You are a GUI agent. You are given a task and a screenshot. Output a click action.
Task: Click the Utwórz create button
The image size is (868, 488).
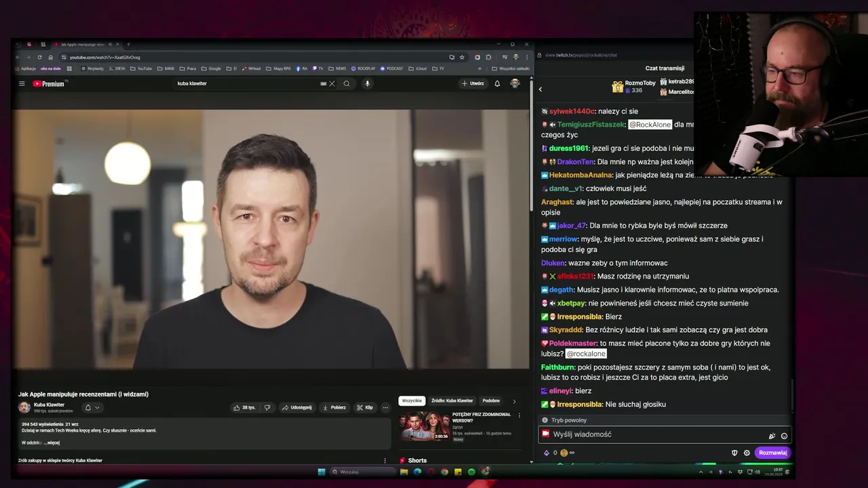pos(473,83)
